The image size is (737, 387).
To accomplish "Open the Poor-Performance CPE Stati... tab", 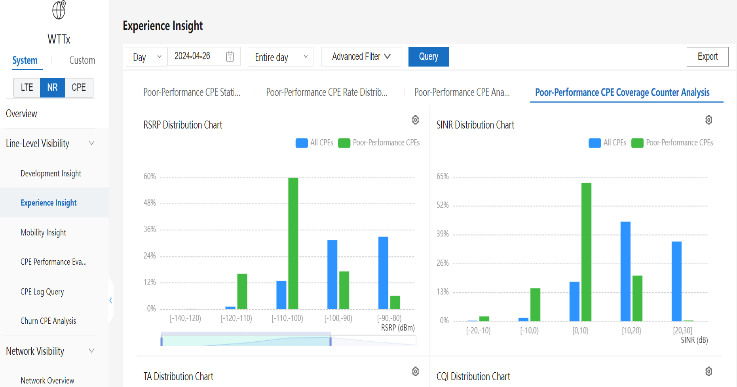I will tap(192, 92).
